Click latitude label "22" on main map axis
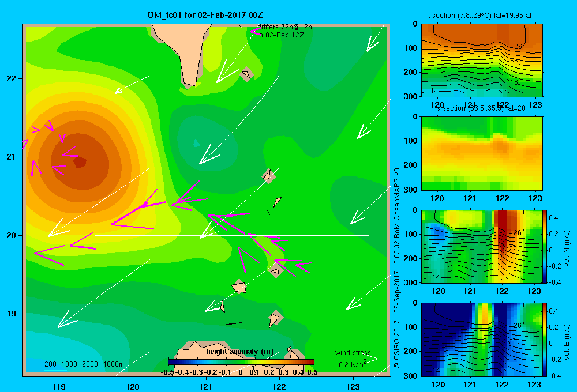577x392 pixels. 12,78
